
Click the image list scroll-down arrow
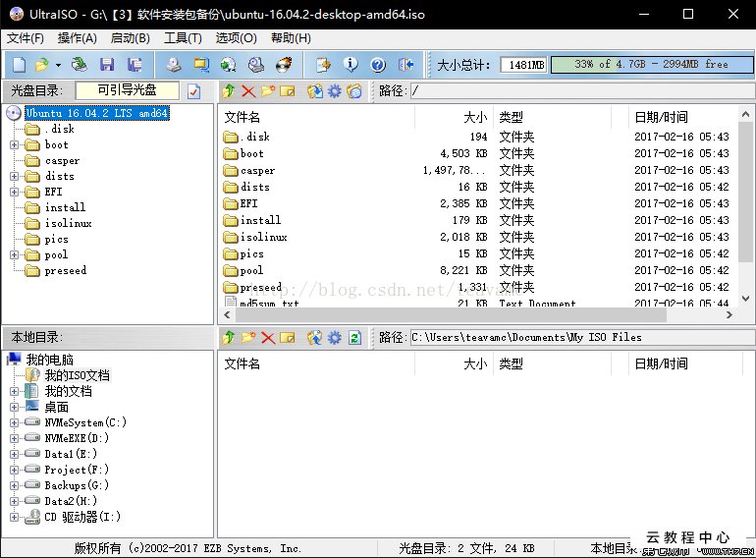point(745,299)
